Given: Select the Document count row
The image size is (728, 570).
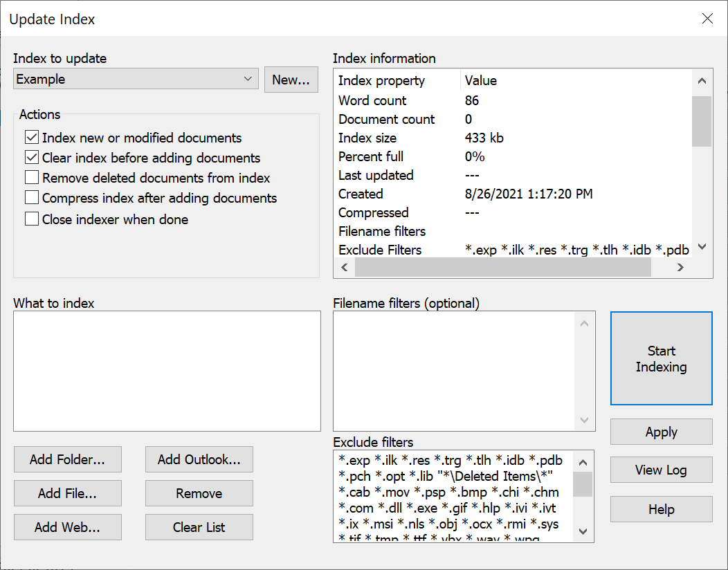Looking at the screenshot, I should (513, 119).
